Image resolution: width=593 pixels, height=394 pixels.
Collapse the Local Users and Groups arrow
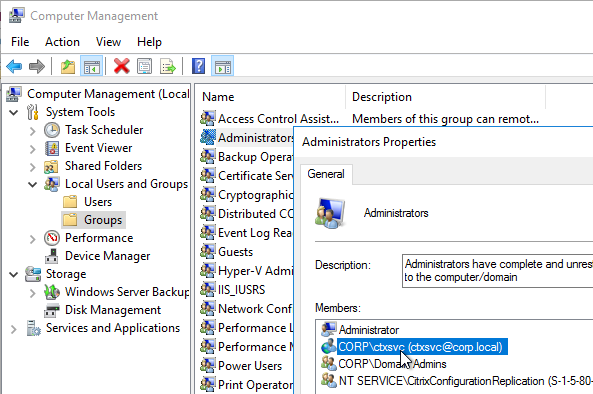(33, 185)
